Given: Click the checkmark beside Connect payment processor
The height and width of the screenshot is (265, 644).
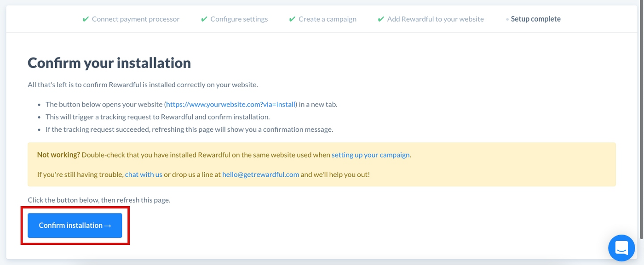Looking at the screenshot, I should coord(86,19).
